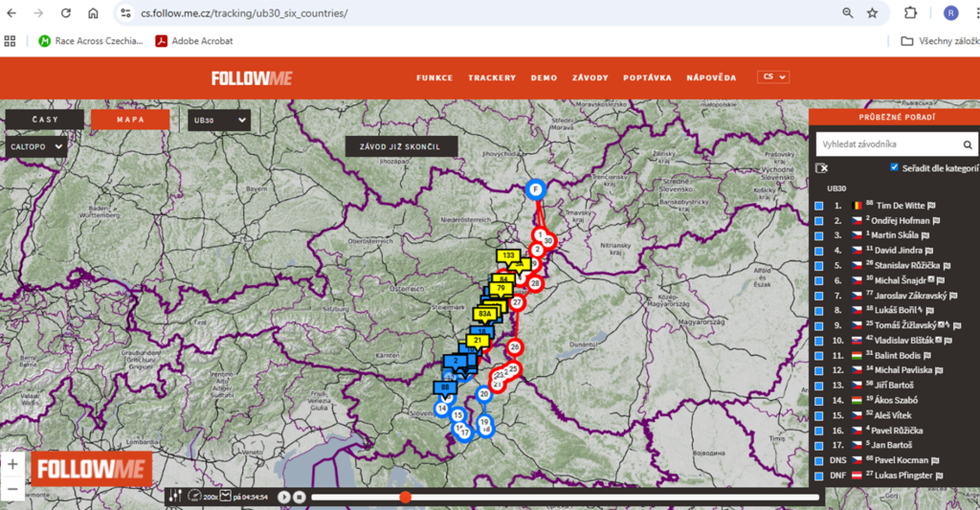Switch to the ČASY tab
Screen dimensions: 980x510
(45, 120)
